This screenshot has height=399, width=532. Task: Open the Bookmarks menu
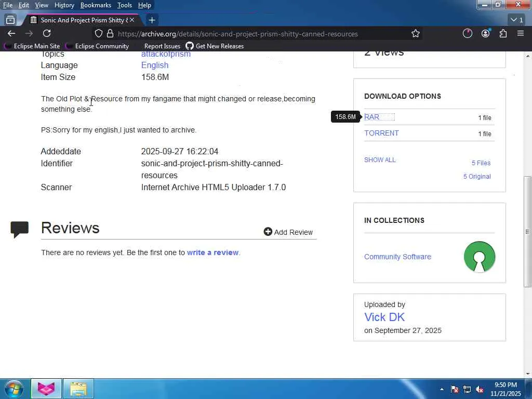pyautogui.click(x=96, y=5)
